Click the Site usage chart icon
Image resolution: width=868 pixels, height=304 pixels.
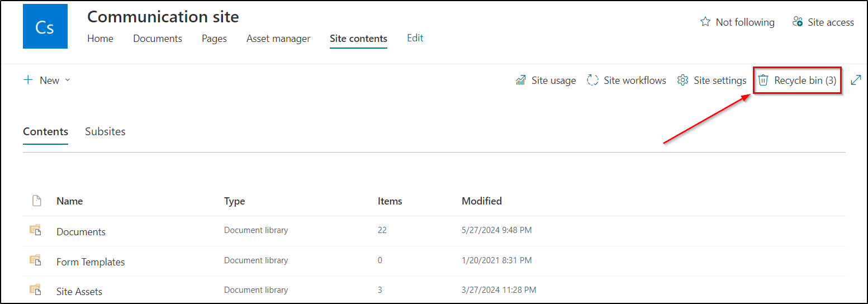tap(520, 80)
